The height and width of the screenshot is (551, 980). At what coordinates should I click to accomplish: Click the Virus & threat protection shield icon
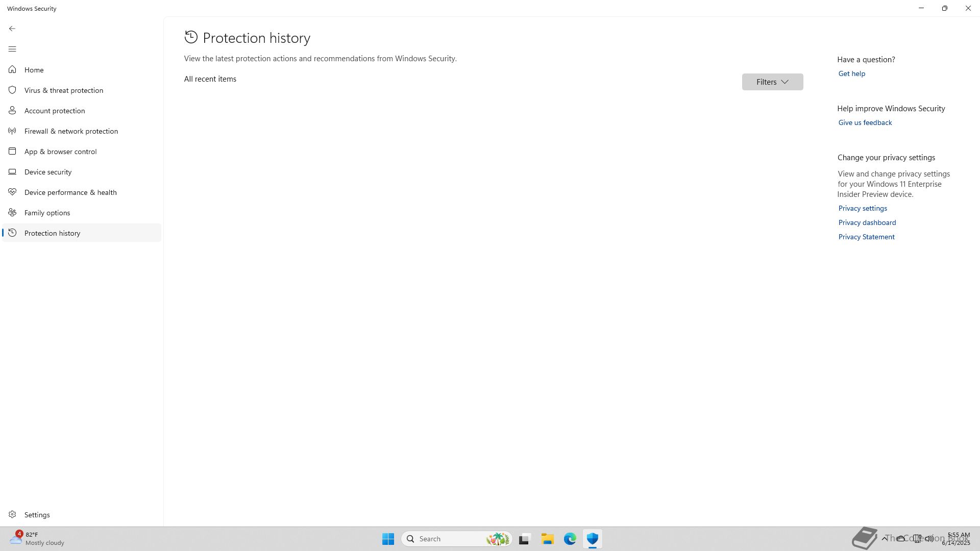click(x=12, y=90)
